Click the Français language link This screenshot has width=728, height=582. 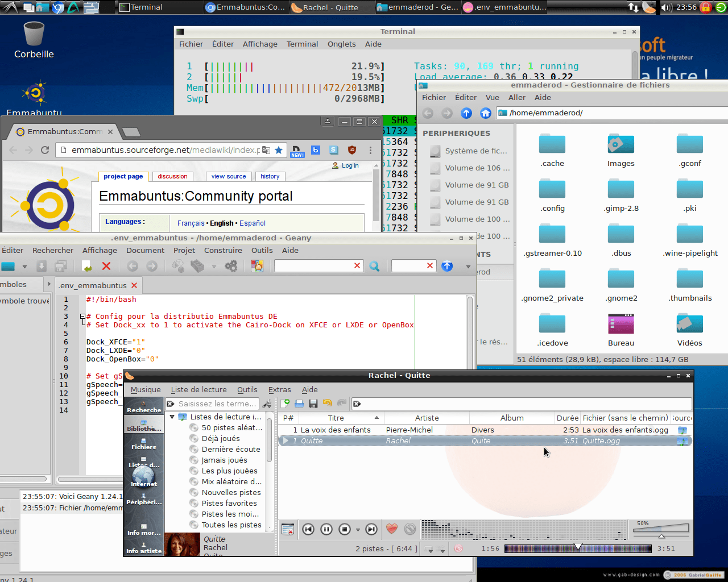pyautogui.click(x=191, y=223)
